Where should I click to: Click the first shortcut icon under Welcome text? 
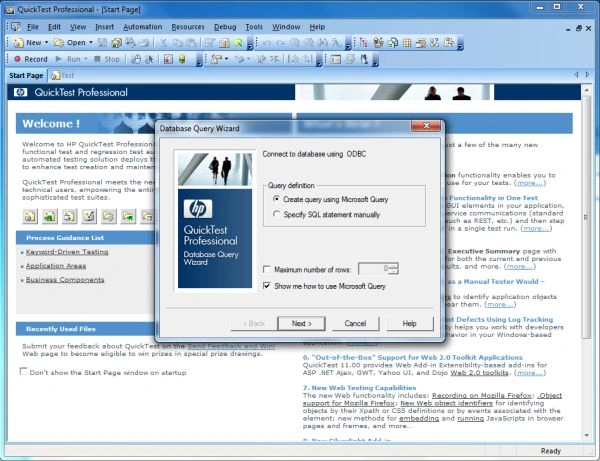point(30,217)
